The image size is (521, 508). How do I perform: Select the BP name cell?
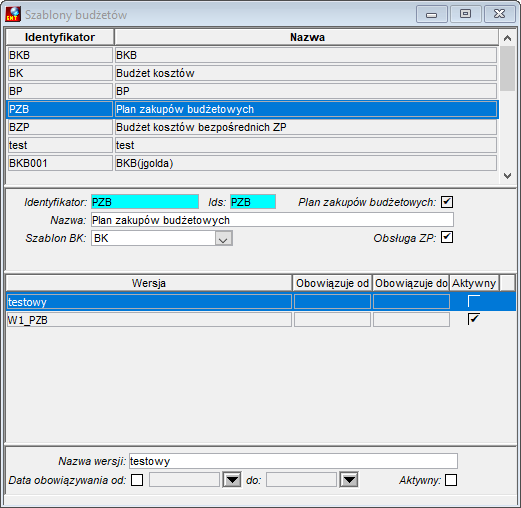[x=306, y=91]
